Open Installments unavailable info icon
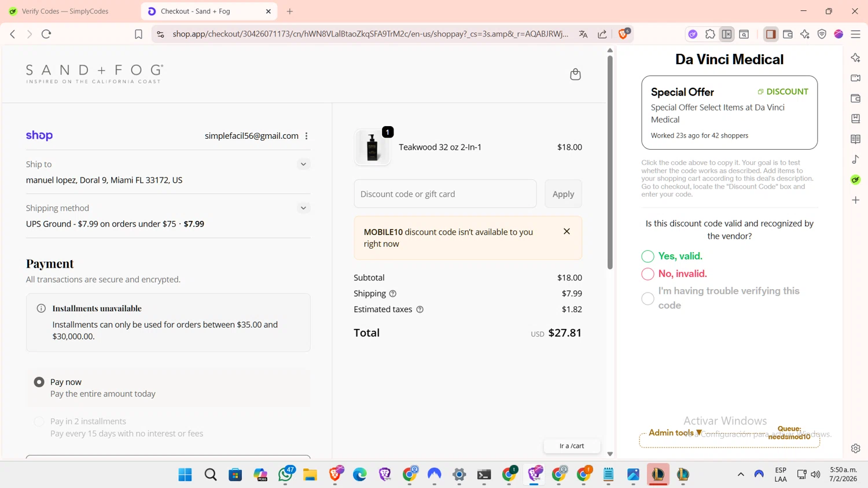868x488 pixels. [41, 308]
